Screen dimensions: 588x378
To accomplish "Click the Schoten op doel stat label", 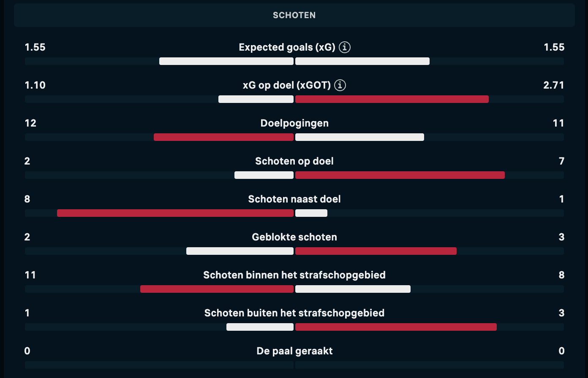I will pos(294,161).
